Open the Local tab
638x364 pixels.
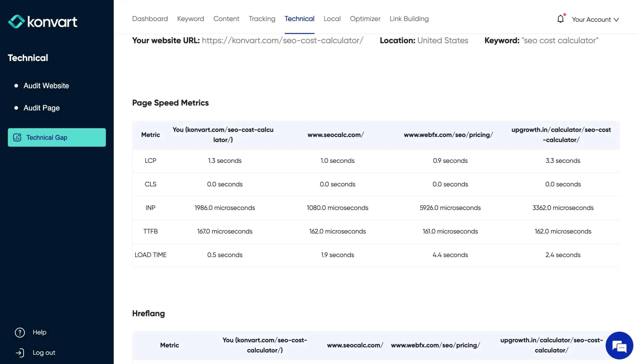click(332, 19)
